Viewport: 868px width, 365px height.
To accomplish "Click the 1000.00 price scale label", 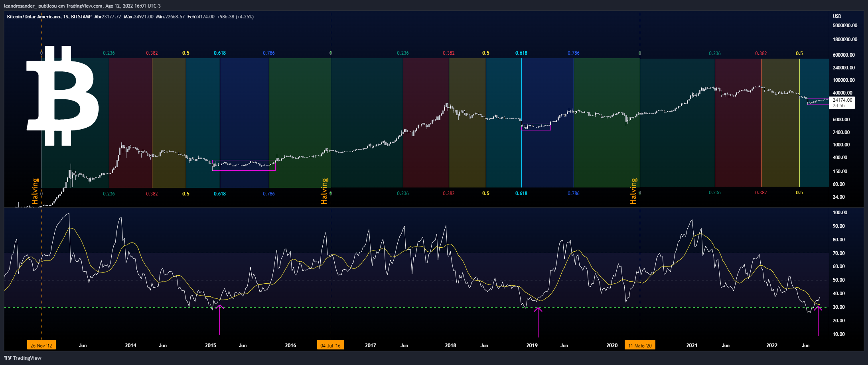I will tap(841, 145).
